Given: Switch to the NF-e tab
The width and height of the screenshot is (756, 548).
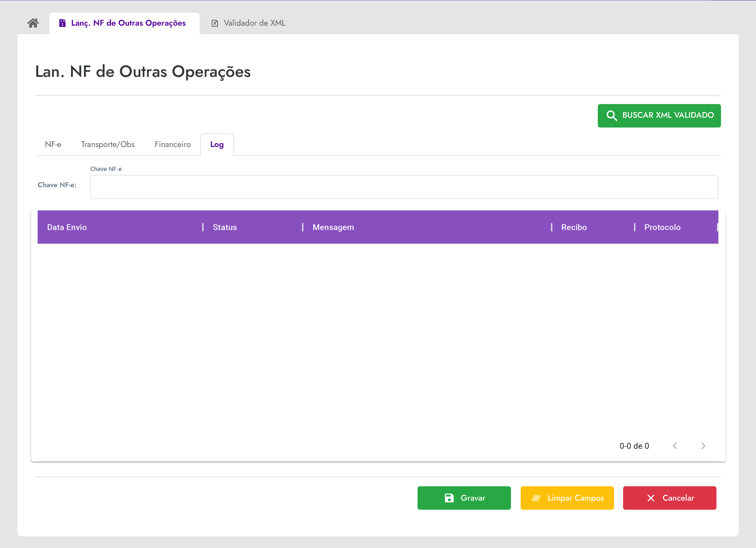Looking at the screenshot, I should pyautogui.click(x=53, y=144).
